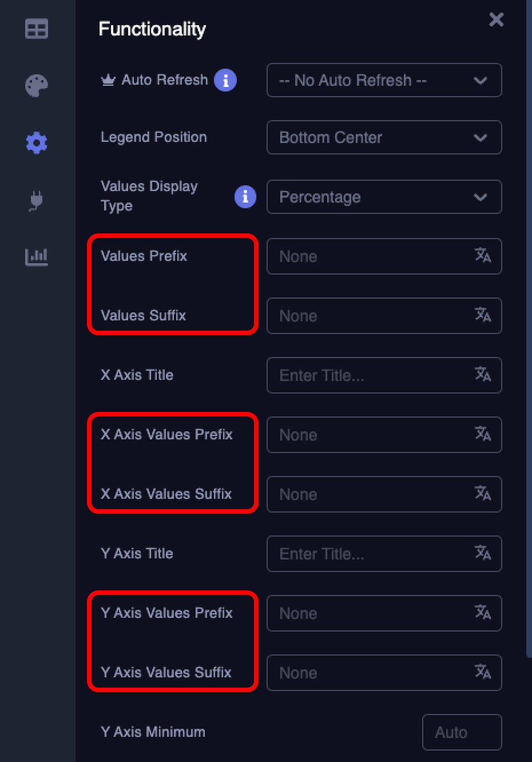532x762 pixels.
Task: Click the X Axis Values Prefix input
Action: tap(384, 435)
